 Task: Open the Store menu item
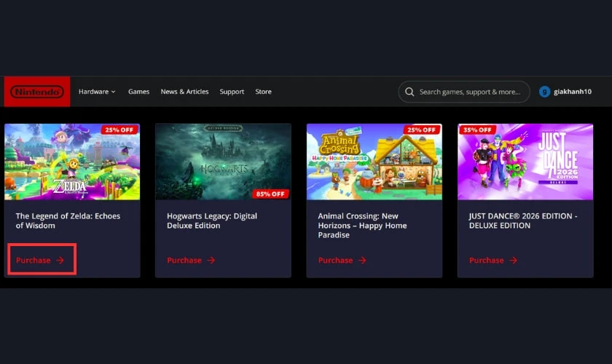tap(264, 92)
